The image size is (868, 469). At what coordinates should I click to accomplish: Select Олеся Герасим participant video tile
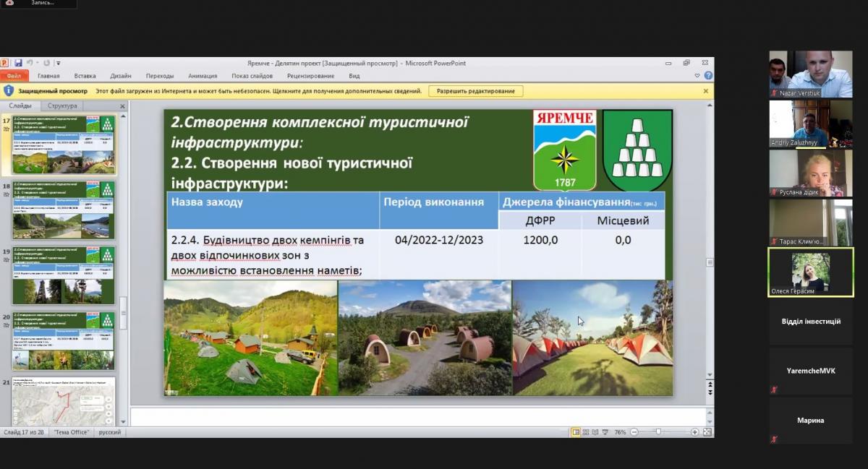[810, 272]
